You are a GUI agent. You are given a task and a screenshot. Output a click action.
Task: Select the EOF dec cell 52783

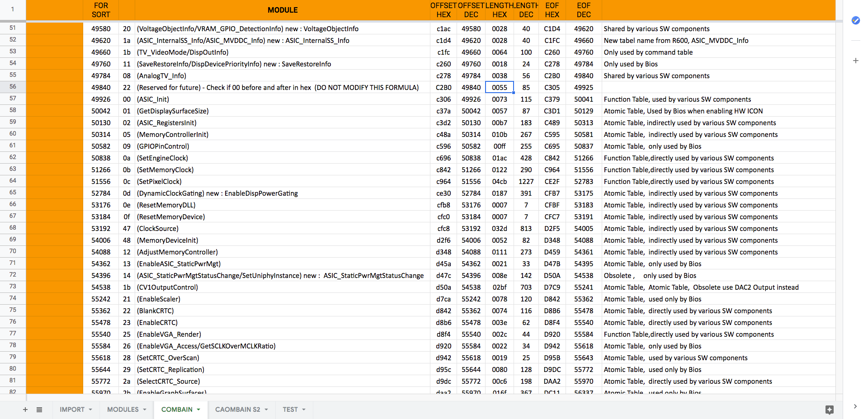click(x=584, y=181)
